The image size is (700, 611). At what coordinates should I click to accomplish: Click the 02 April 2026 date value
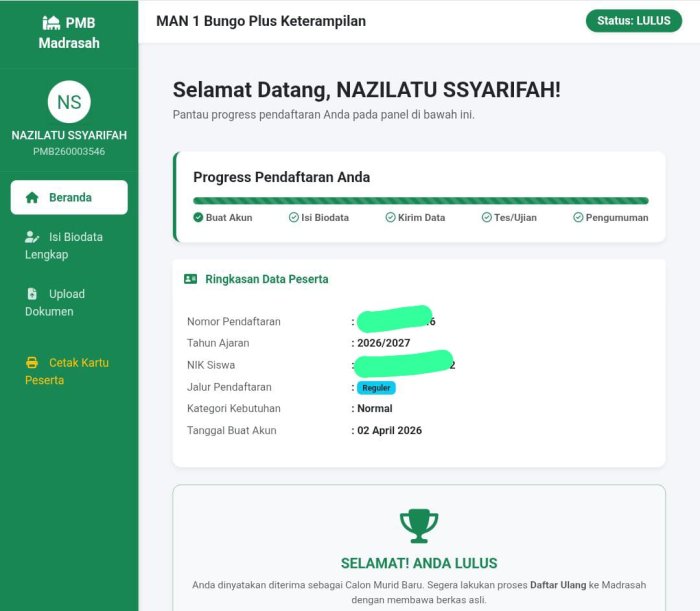pos(389,430)
